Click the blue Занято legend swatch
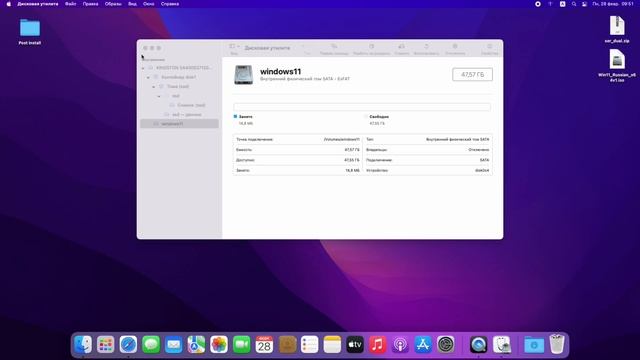The image size is (640, 360). 235,117
